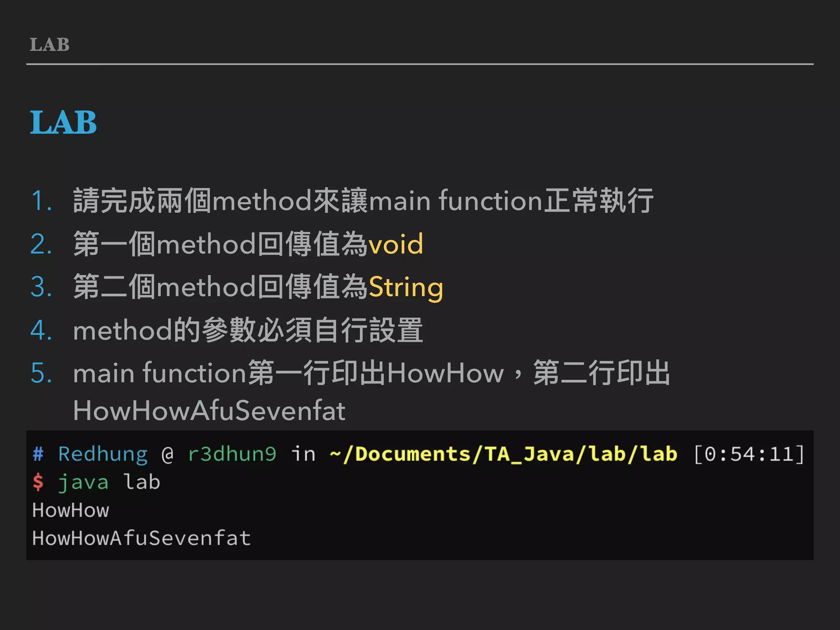This screenshot has width=840, height=630.
Task: Click the fourth item about method parameters
Action: tap(248, 330)
